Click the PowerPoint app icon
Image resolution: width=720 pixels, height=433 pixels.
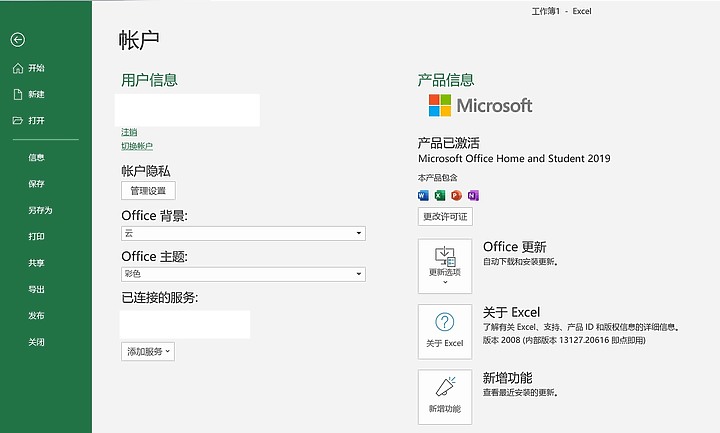pos(456,196)
